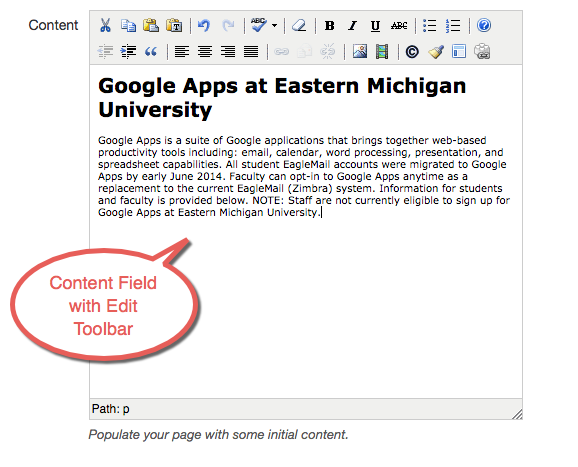Toggle underline formatting

[x=376, y=26]
